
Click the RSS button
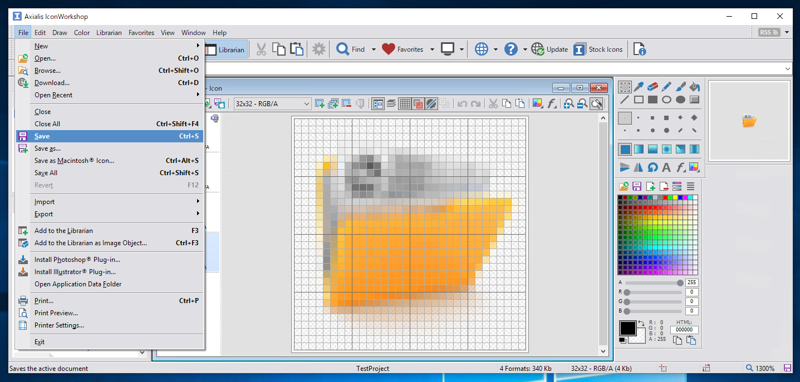tap(769, 32)
